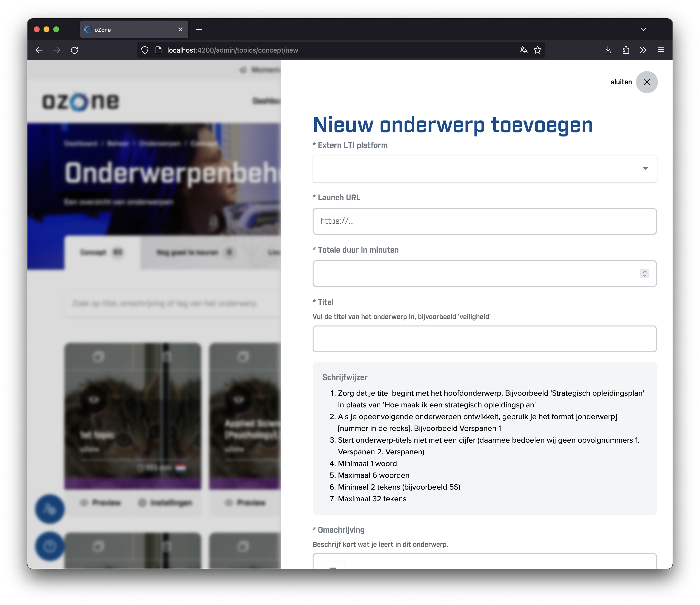This screenshot has height=605, width=700.
Task: Click the tracking protection shield icon
Action: pyautogui.click(x=145, y=49)
